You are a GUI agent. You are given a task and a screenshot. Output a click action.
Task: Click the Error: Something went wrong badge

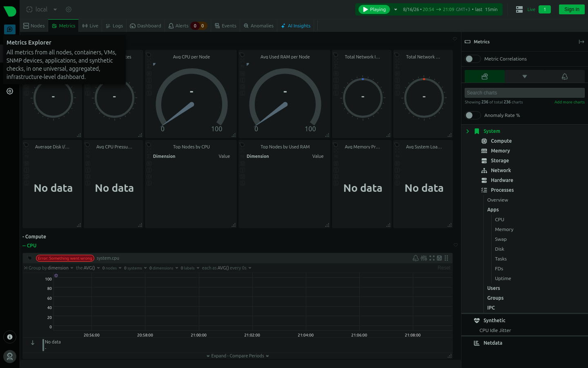point(65,258)
